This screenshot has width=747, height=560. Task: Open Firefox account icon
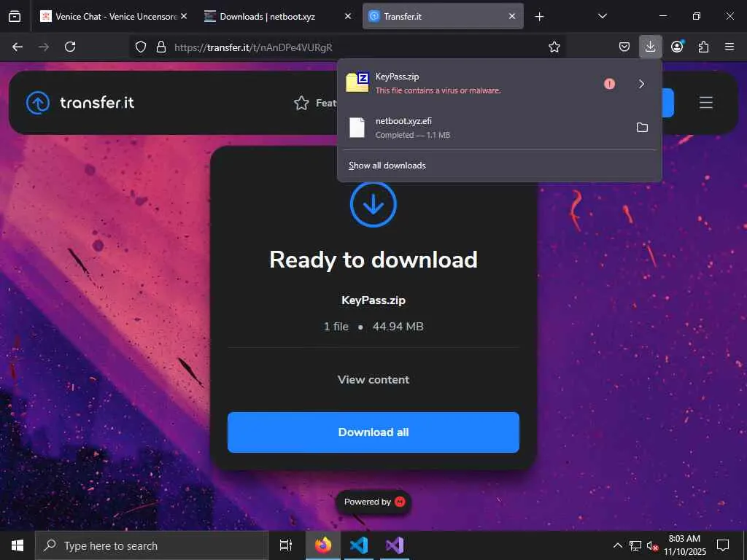[x=677, y=47]
